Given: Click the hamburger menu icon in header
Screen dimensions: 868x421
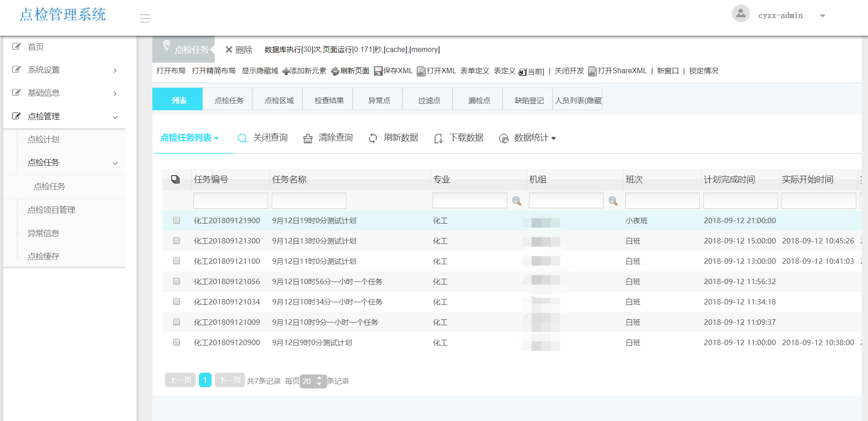Looking at the screenshot, I should pyautogui.click(x=145, y=18).
